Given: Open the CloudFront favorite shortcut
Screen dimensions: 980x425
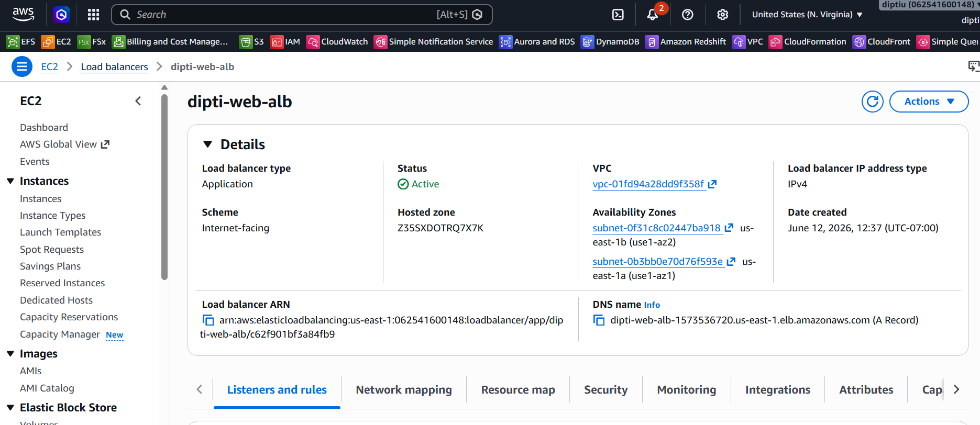Looking at the screenshot, I should pos(882,42).
